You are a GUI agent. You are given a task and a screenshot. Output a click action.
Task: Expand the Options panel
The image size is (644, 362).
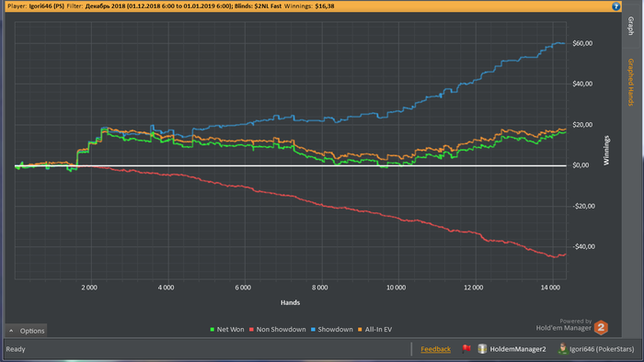(x=27, y=331)
